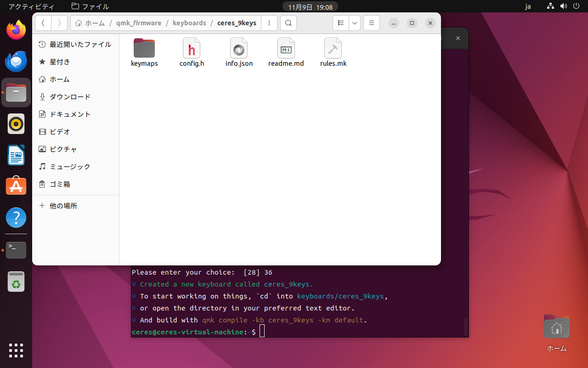Select the rules.mk file

pyautogui.click(x=333, y=52)
